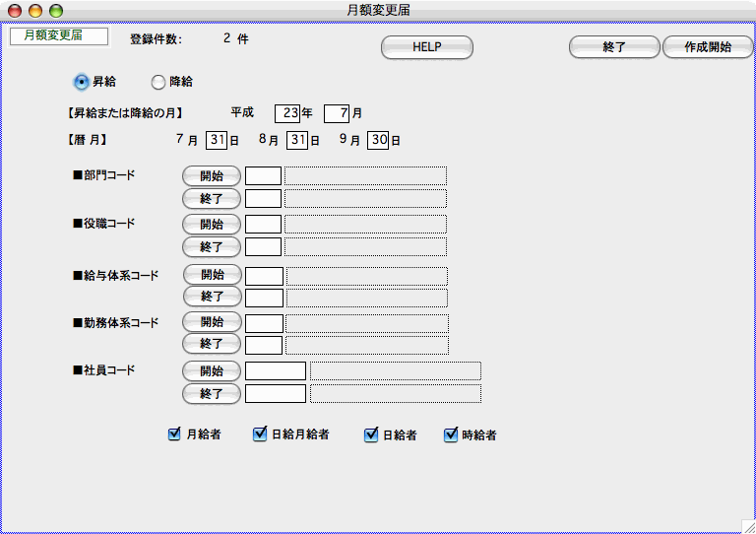The width and height of the screenshot is (756, 534).
Task: Click the HELP button
Action: 426,47
